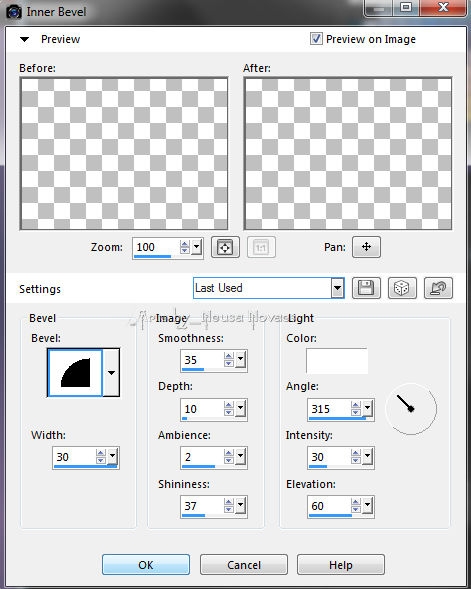The height and width of the screenshot is (589, 471).
Task: Click the fit image to window icon
Action: tap(225, 247)
